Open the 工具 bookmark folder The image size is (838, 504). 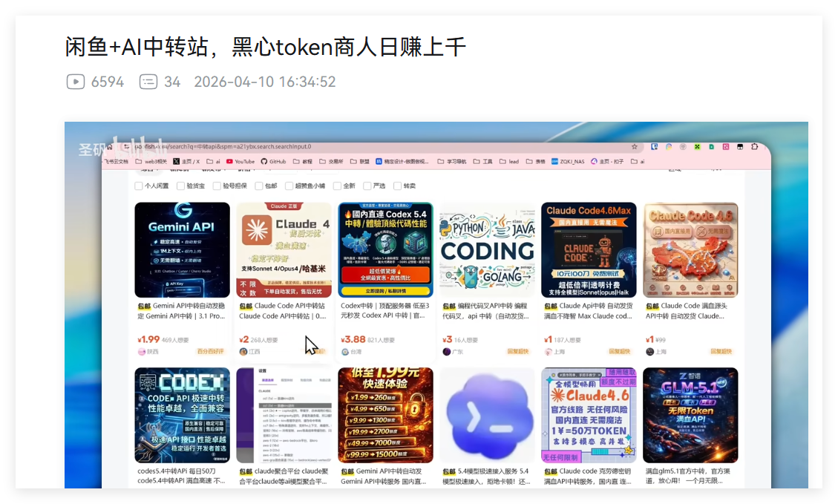(x=483, y=161)
